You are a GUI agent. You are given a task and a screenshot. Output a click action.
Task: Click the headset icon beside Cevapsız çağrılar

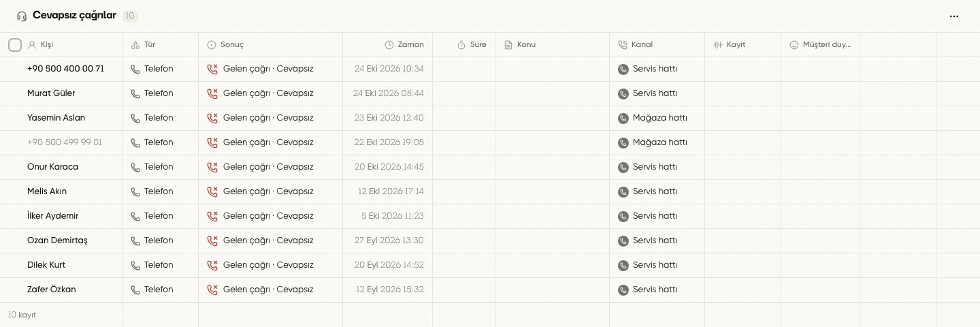pos(22,16)
